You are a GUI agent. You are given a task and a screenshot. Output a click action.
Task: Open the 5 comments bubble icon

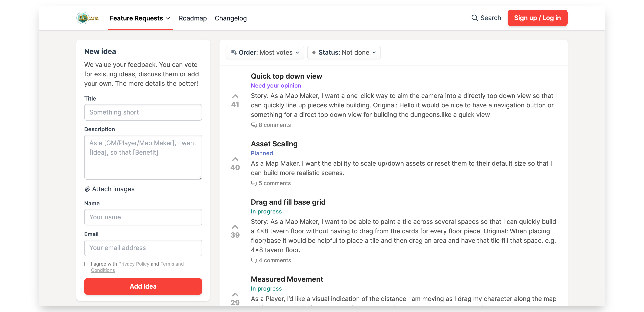pyautogui.click(x=254, y=183)
